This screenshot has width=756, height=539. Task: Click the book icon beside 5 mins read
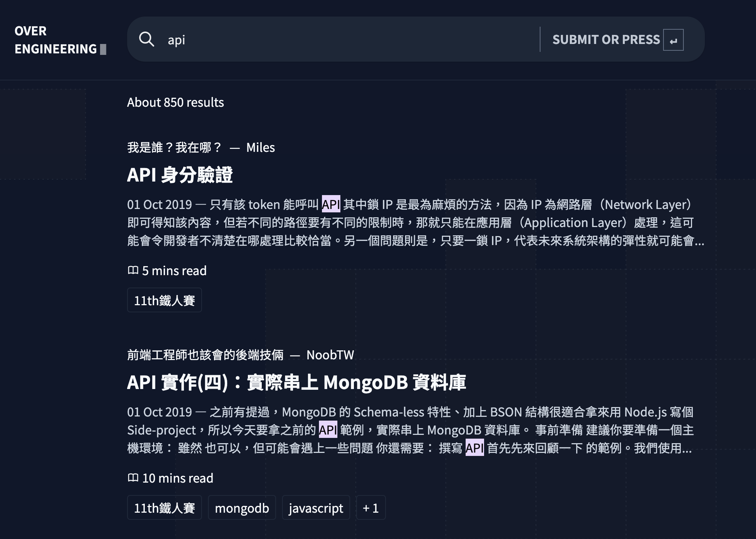click(133, 270)
